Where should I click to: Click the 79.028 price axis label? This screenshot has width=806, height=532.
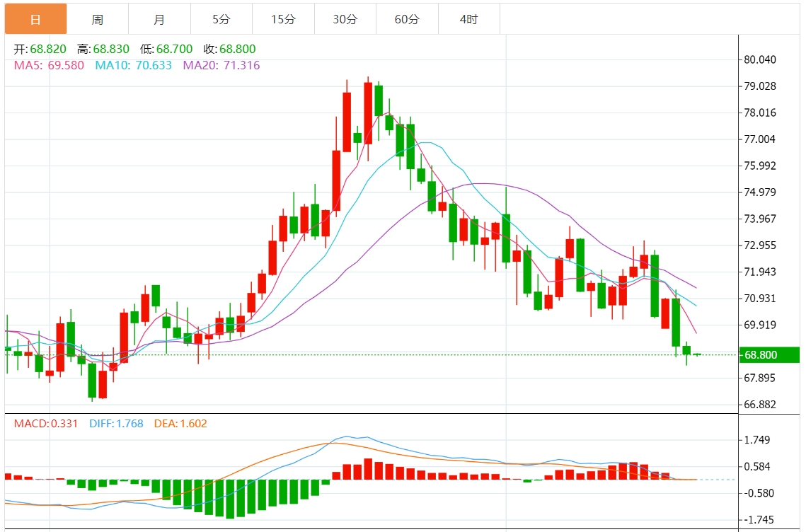pos(760,86)
